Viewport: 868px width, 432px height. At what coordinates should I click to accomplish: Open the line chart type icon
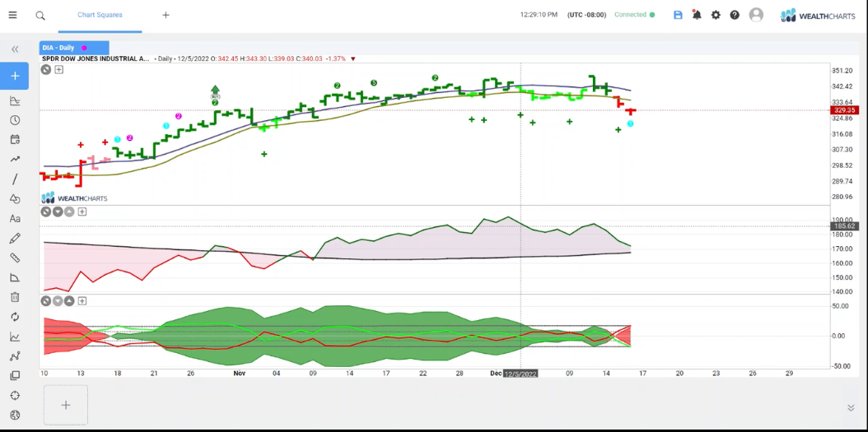[x=15, y=337]
